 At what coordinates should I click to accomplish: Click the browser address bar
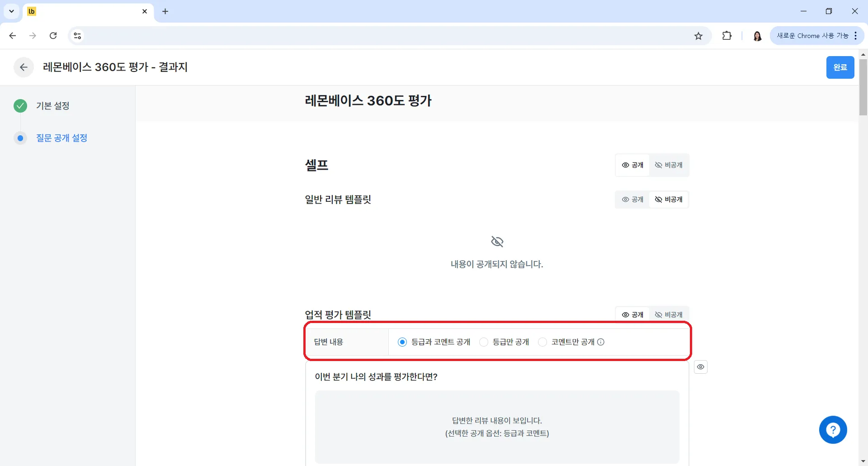389,36
